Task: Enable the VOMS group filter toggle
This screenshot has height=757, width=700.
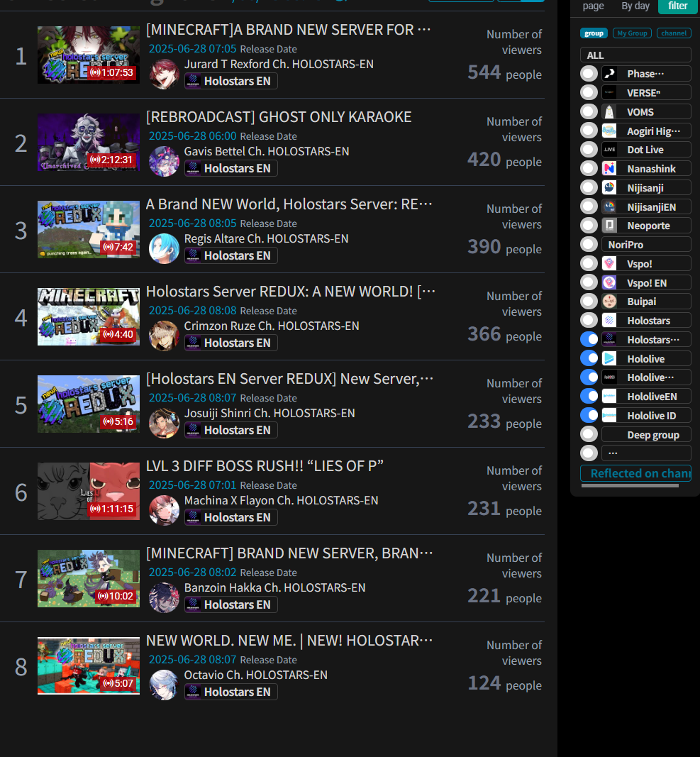Action: click(x=589, y=111)
